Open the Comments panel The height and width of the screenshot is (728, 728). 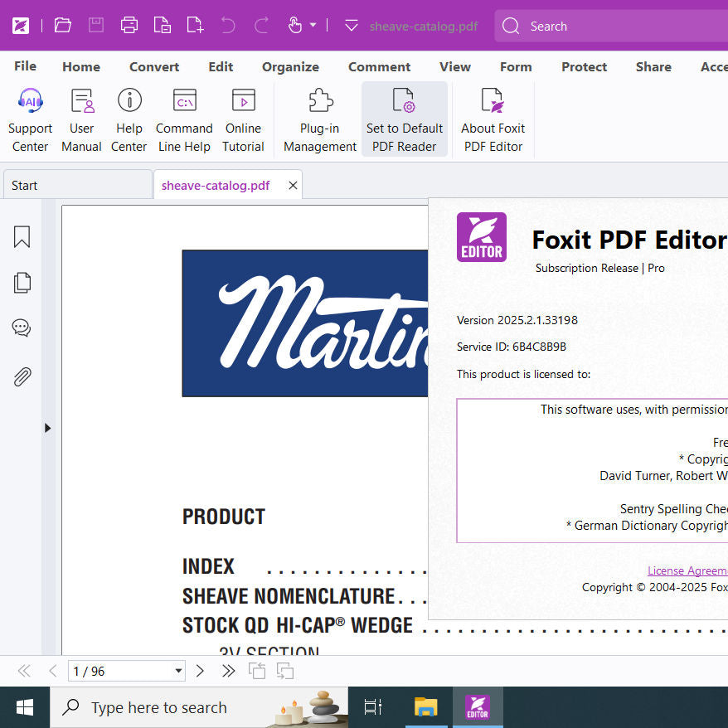click(x=22, y=328)
